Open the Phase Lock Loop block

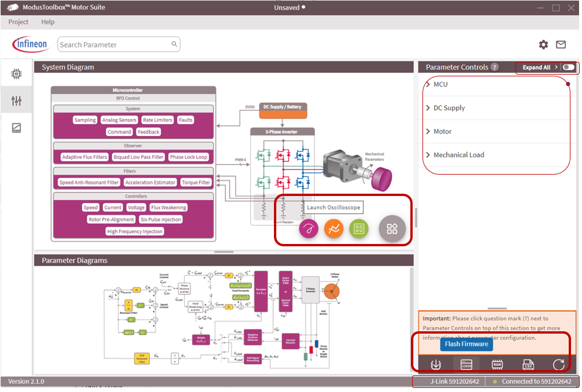pyautogui.click(x=188, y=157)
